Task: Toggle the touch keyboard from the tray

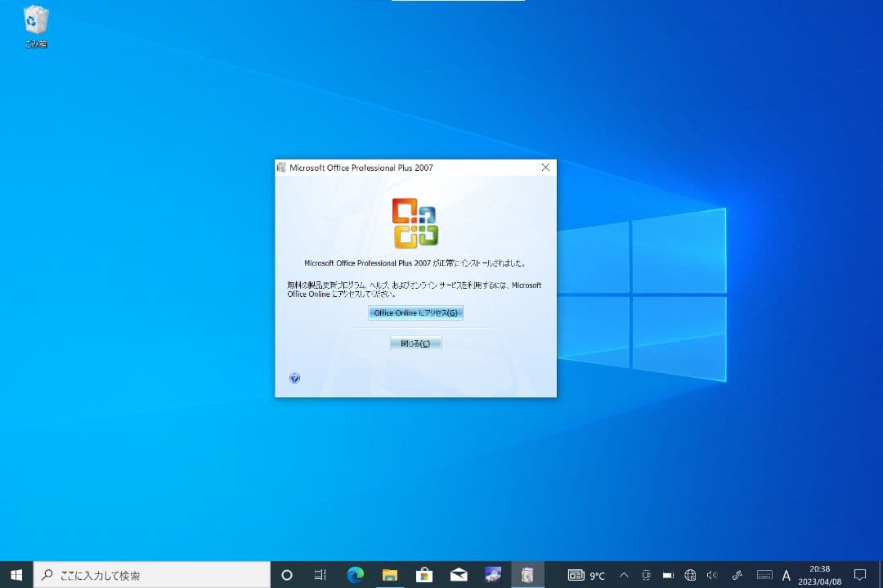Action: click(764, 574)
